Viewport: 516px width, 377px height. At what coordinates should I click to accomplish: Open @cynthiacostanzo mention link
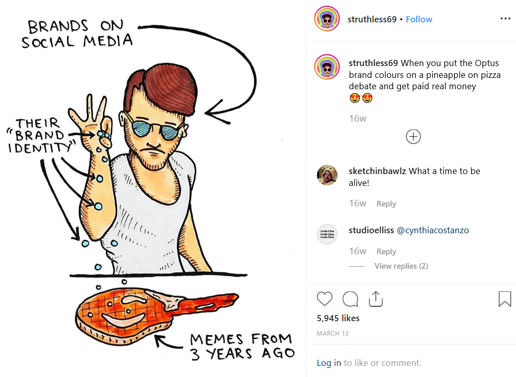(433, 230)
